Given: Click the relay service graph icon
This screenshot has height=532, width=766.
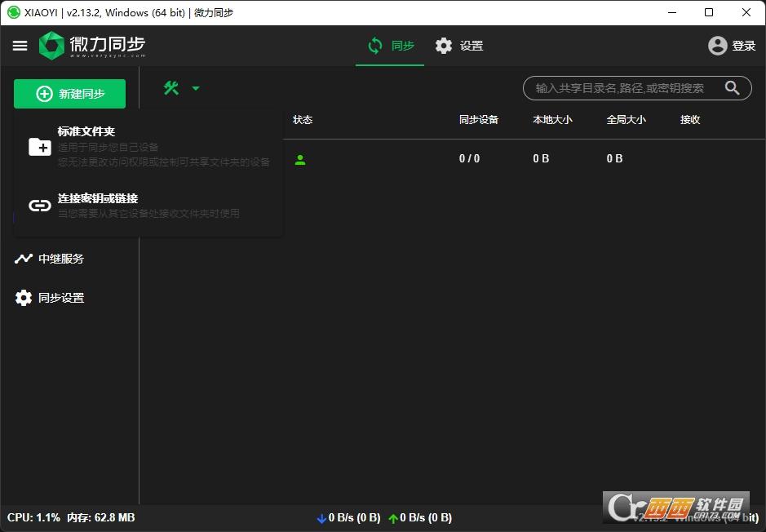Looking at the screenshot, I should [x=24, y=259].
